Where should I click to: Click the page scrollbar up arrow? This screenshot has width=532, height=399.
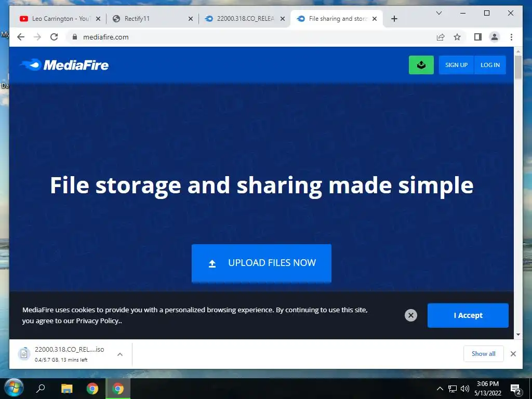[518, 51]
